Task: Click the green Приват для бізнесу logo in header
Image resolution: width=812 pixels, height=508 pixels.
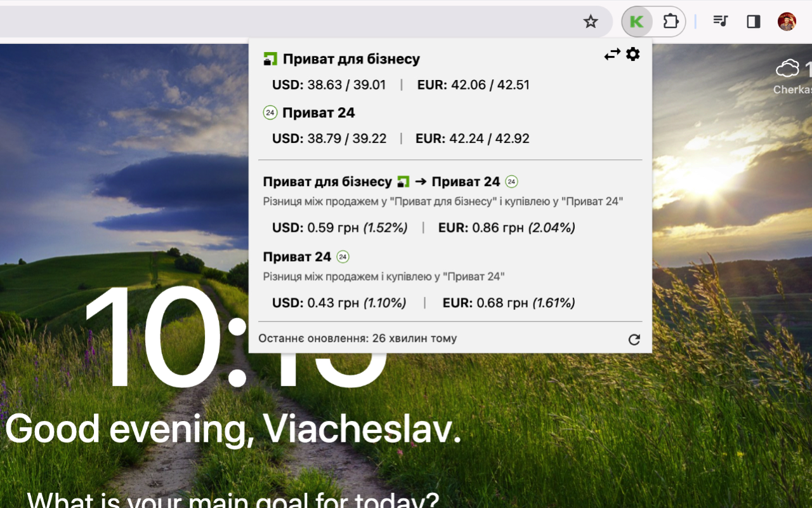Action: 270,59
